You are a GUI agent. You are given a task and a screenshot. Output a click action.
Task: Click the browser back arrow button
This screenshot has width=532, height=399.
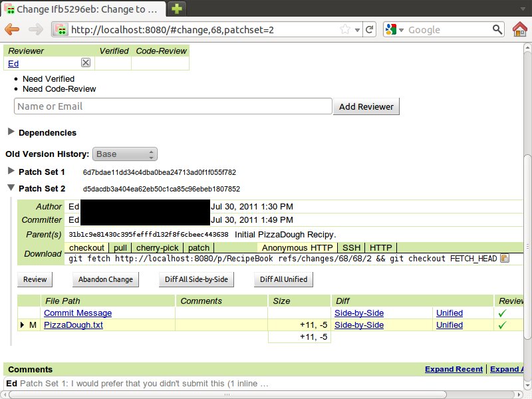[x=13, y=29]
